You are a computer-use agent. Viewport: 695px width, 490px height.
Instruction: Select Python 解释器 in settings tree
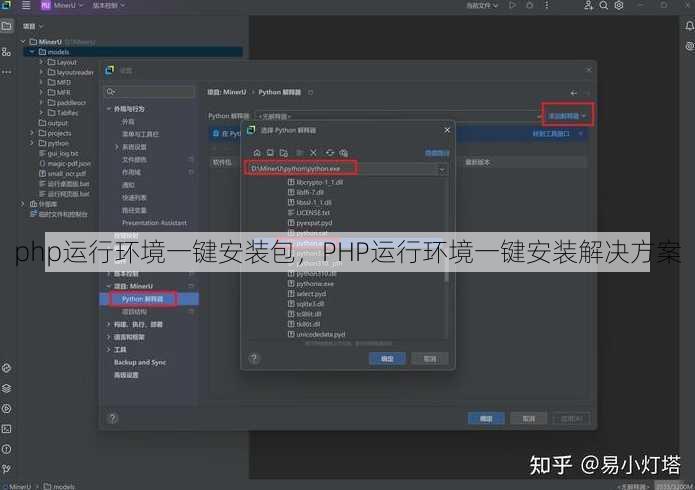pyautogui.click(x=149, y=299)
